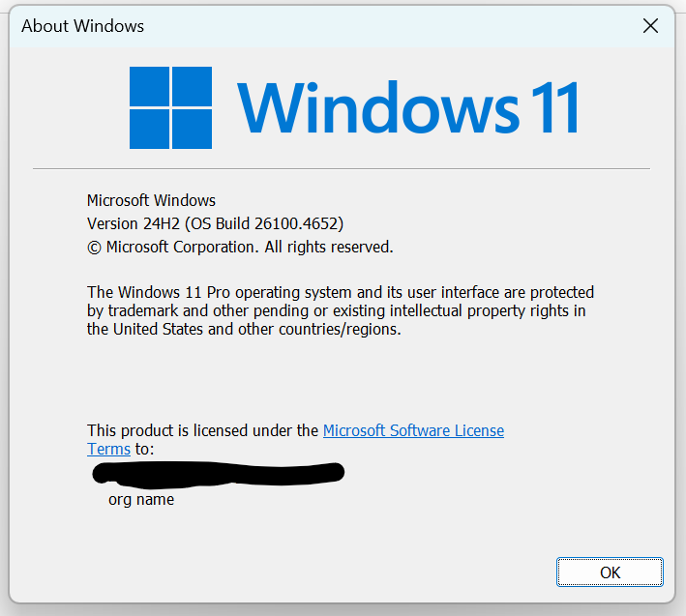Image resolution: width=686 pixels, height=616 pixels.
Task: Close the About Windows dialog
Action: tap(650, 26)
